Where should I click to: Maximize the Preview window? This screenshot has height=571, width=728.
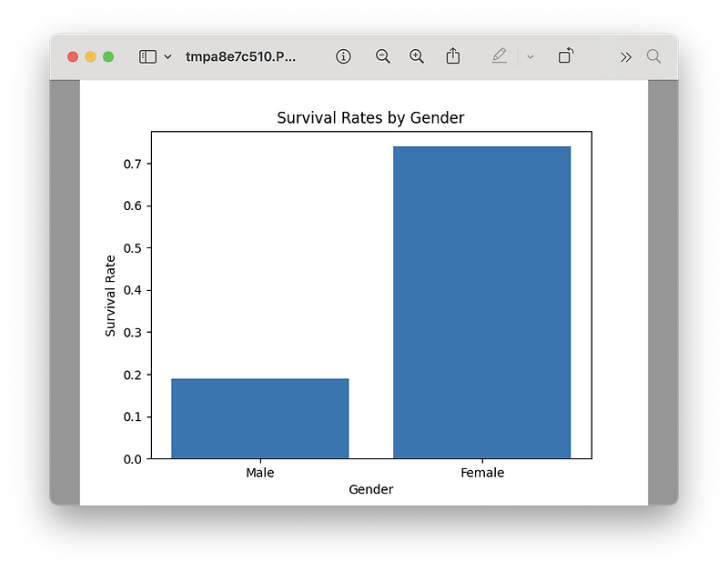(x=108, y=56)
